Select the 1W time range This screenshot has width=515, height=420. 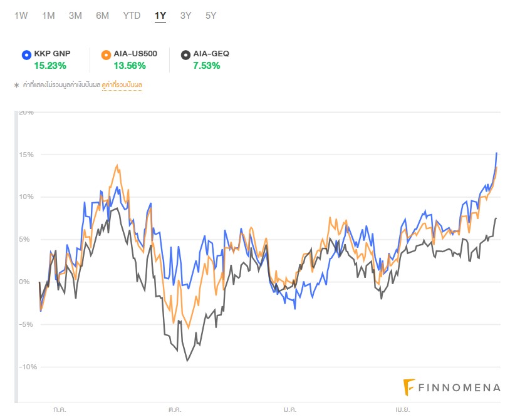point(21,16)
